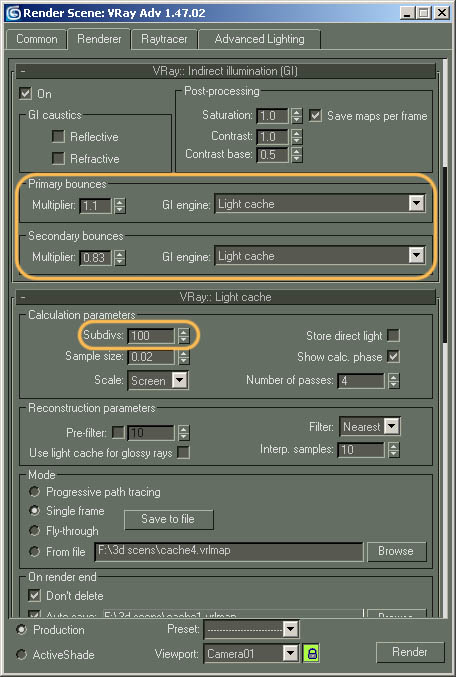The width and height of the screenshot is (456, 677).
Task: Choose ActiveShade render mode
Action: pyautogui.click(x=21, y=654)
